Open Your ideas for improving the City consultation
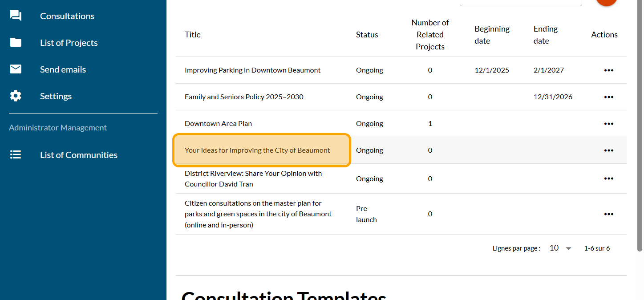The image size is (644, 300). coord(257,150)
